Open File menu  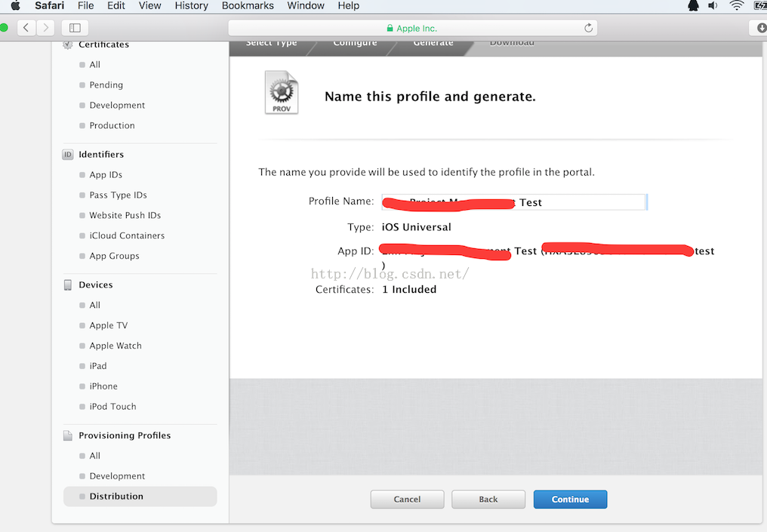click(85, 6)
